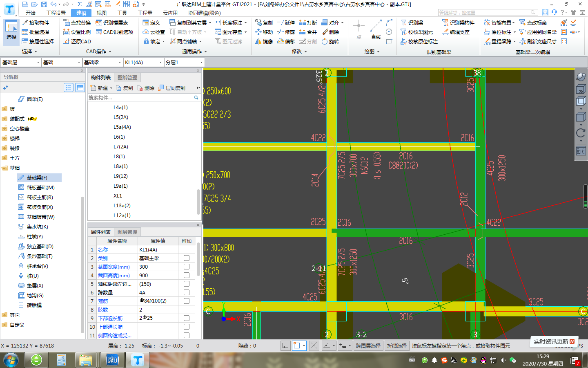This screenshot has width=588, height=368.
Task: Expand the 楼梯 tree node
Action: pos(4,138)
